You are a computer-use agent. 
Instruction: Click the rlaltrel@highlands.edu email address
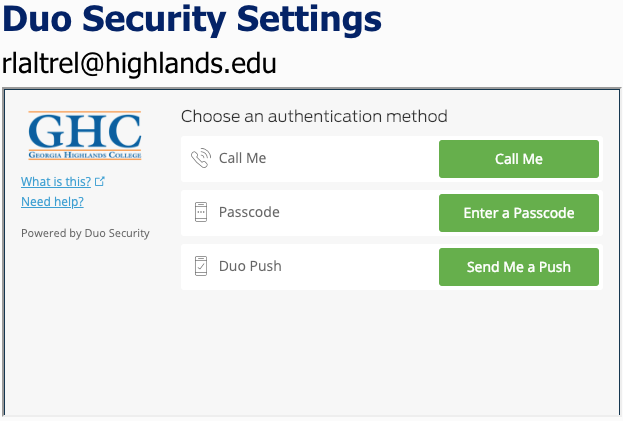pyautogui.click(x=139, y=63)
